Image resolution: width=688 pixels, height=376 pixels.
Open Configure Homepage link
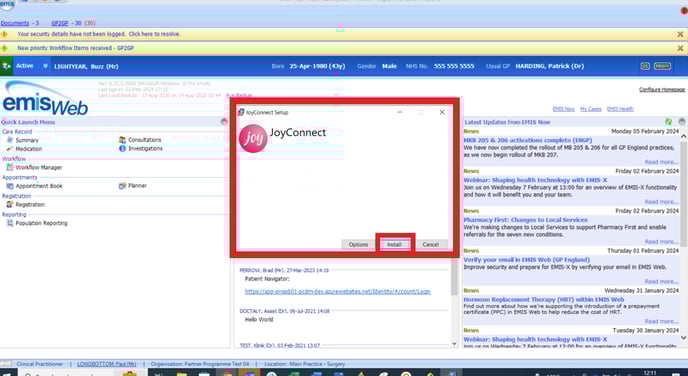click(x=662, y=90)
